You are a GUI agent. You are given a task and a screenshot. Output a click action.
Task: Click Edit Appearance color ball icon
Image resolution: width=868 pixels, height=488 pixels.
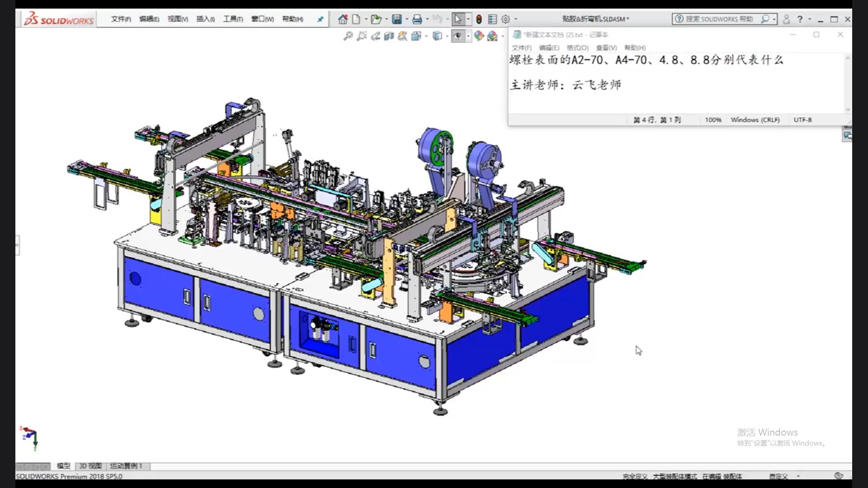[x=479, y=36]
